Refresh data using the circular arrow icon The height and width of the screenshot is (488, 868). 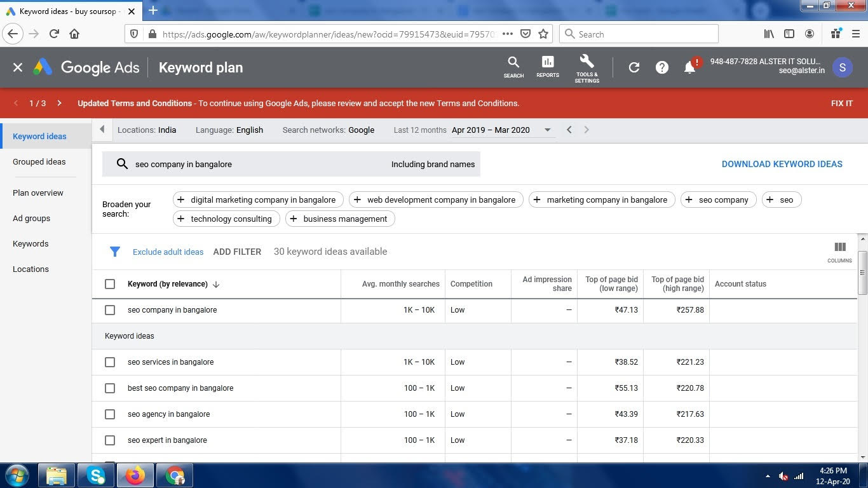click(x=634, y=67)
